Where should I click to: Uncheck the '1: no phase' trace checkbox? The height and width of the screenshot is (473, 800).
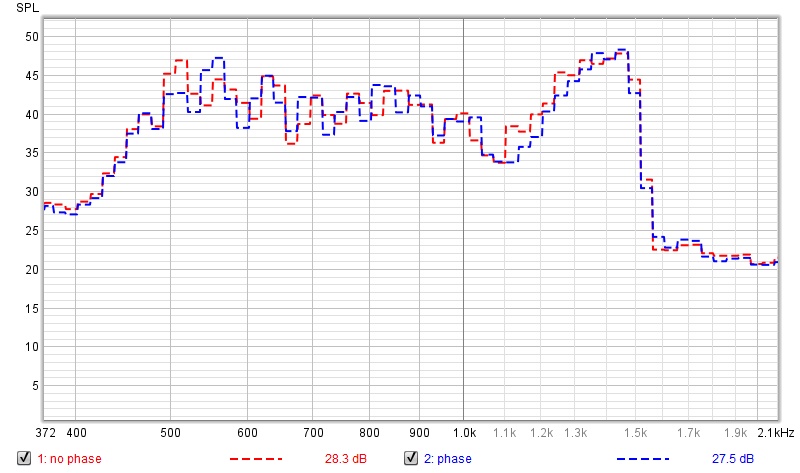24,458
